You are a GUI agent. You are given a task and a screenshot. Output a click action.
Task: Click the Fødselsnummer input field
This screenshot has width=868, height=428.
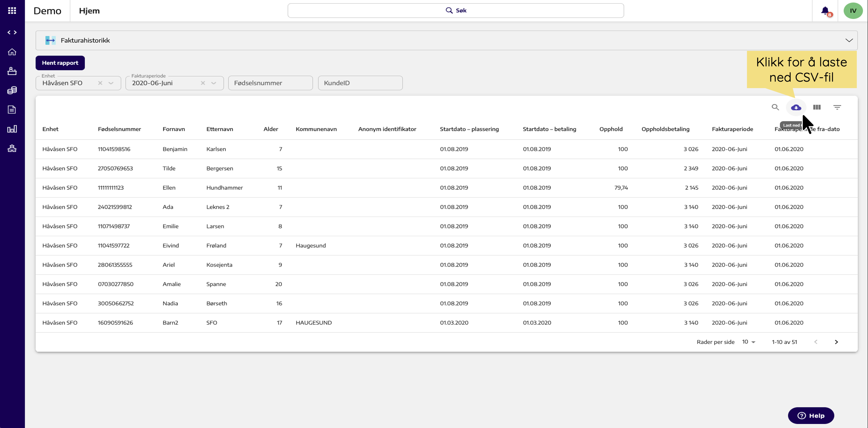(x=270, y=83)
